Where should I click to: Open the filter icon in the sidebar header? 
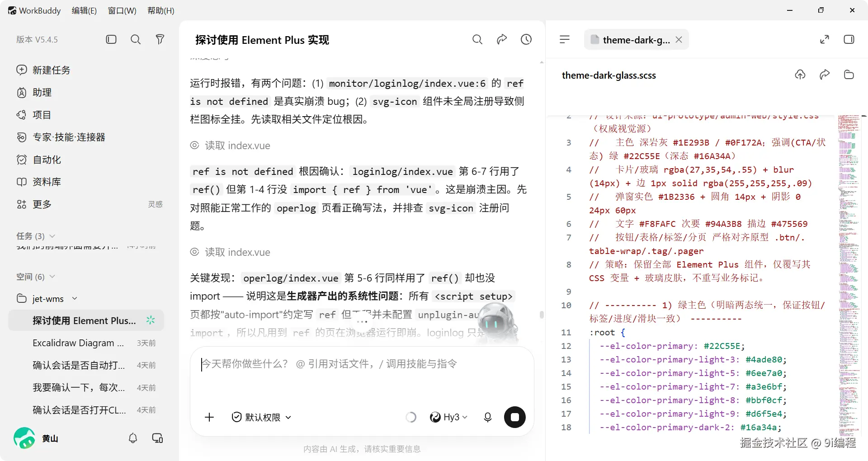(160, 39)
